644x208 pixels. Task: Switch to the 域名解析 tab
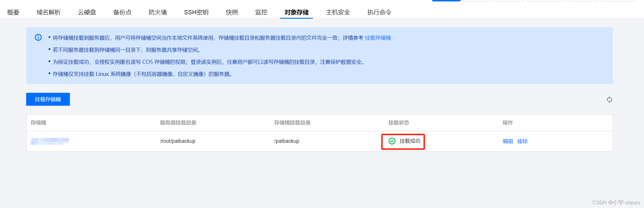coord(49,12)
